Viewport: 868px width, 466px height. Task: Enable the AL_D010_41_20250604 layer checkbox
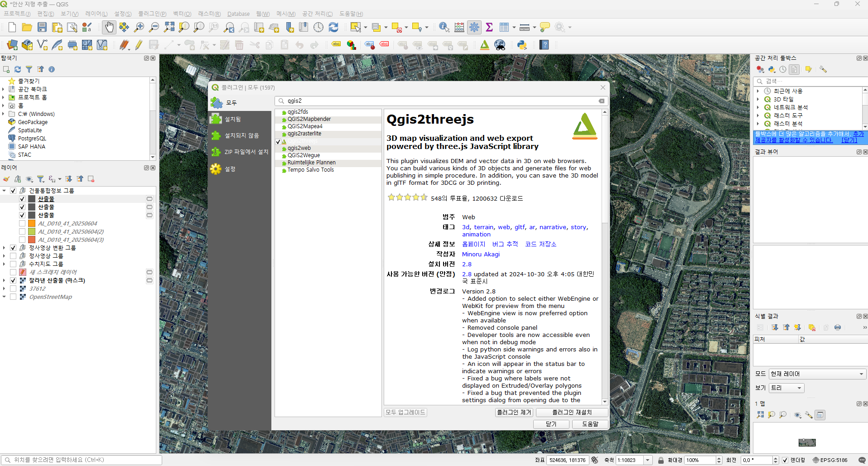coord(22,223)
